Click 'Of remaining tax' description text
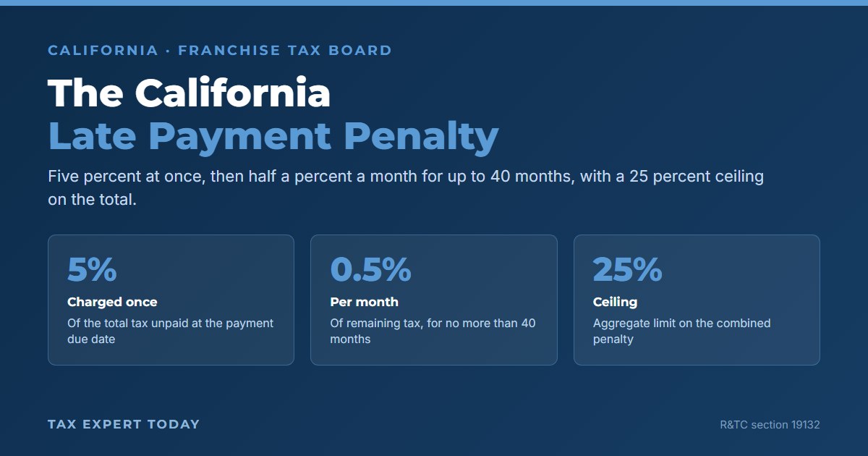Screen dimensions: 868x456 [433, 331]
